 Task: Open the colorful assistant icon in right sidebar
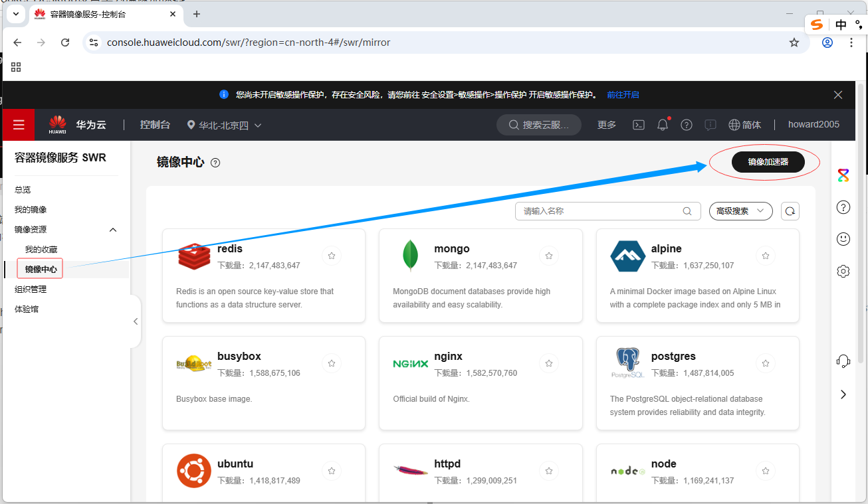[x=843, y=175]
